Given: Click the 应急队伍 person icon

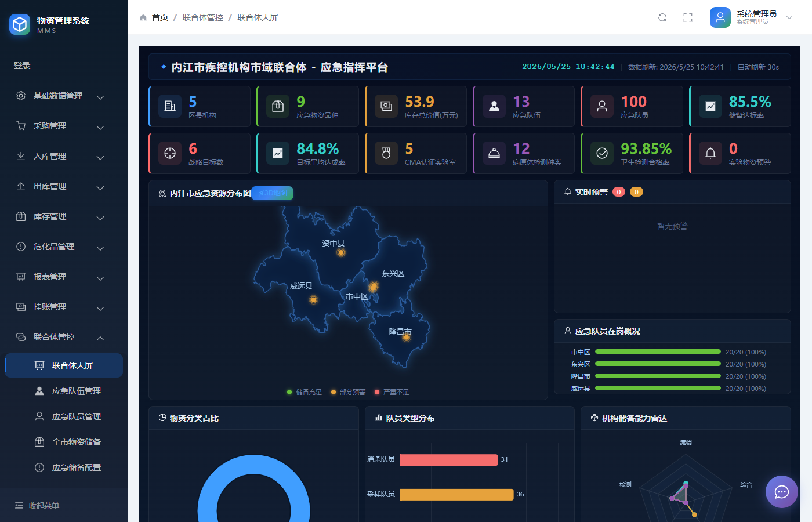Looking at the screenshot, I should pyautogui.click(x=494, y=106).
